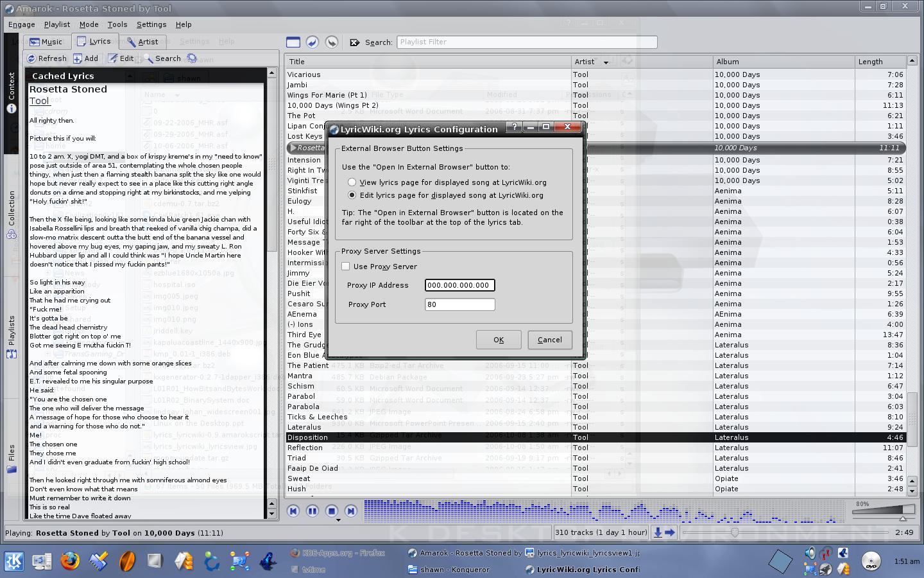Toggle the repeat mode arrow icon
The height and width of the screenshot is (578, 924).
point(670,532)
